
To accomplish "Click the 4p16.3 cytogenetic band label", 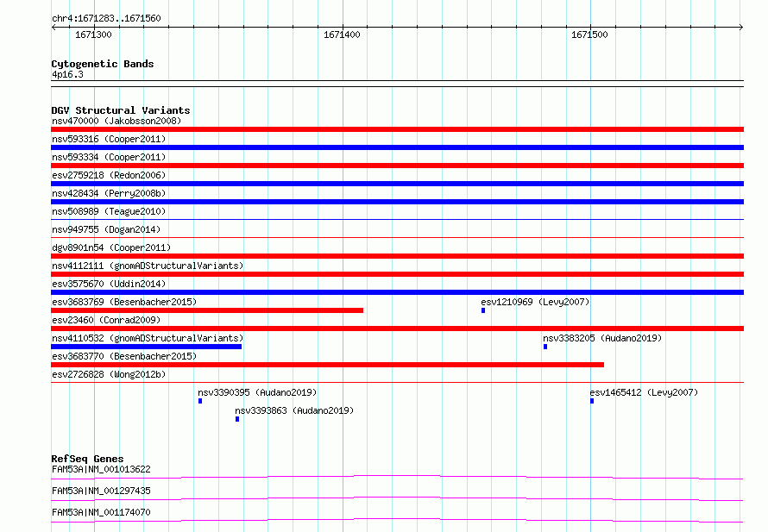I will coord(67,74).
